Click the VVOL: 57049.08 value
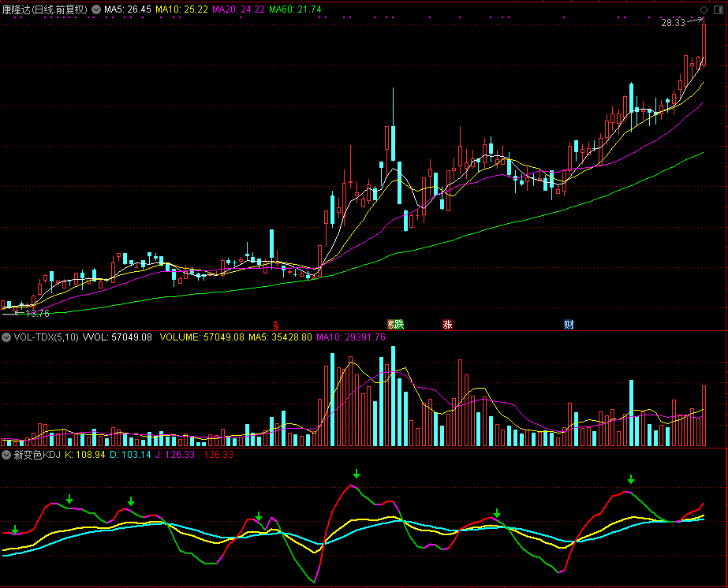 pyautogui.click(x=117, y=337)
